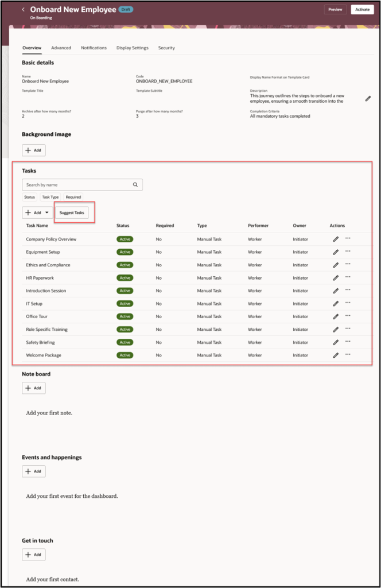Open more actions for Company Policy Overview

tap(348, 238)
